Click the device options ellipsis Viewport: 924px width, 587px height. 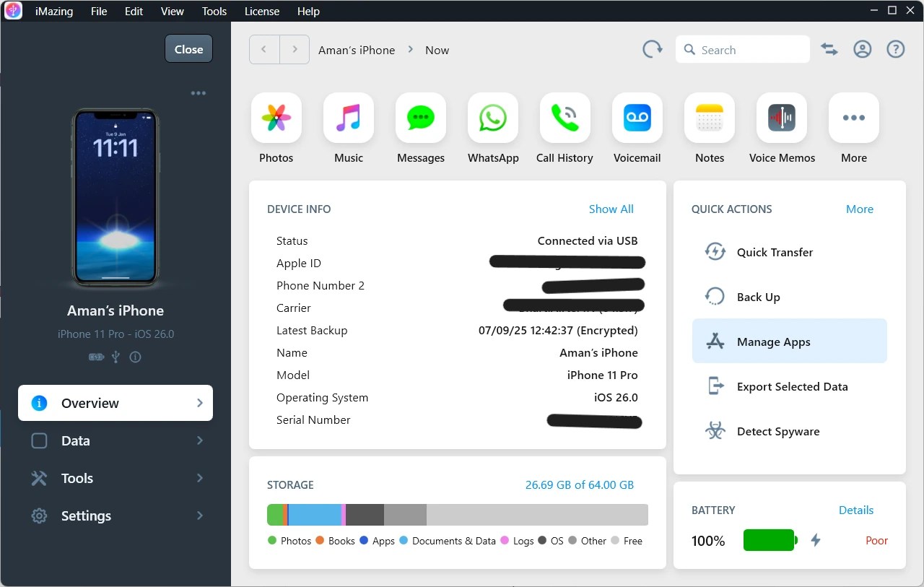click(199, 93)
